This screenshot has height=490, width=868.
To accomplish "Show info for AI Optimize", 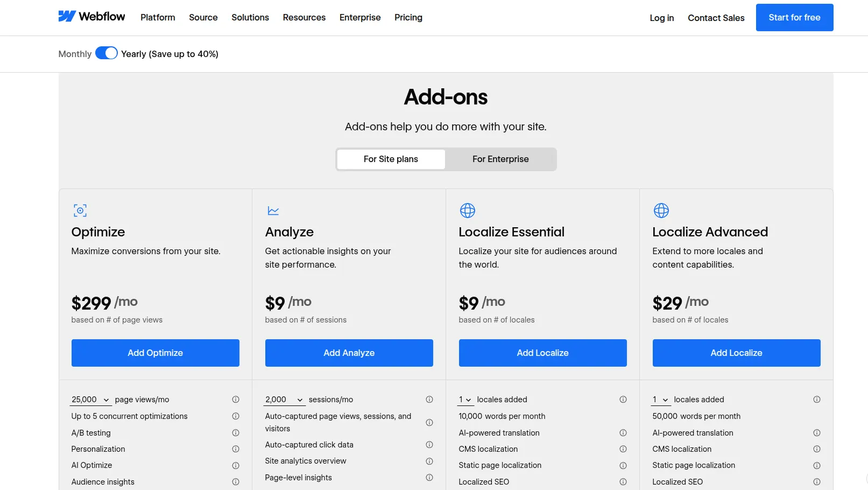I will [x=236, y=465].
